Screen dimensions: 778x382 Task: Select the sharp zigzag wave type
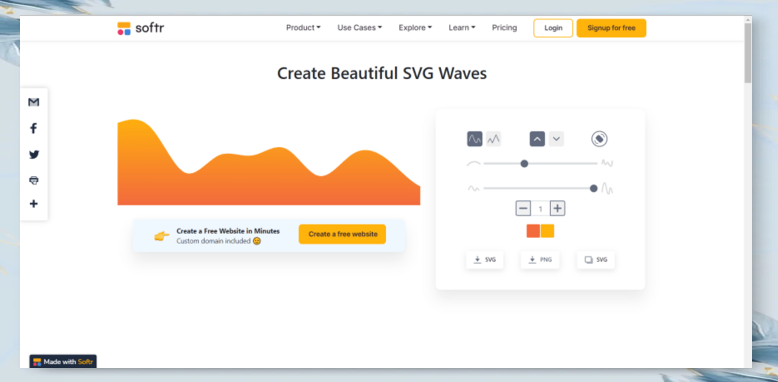(x=493, y=139)
